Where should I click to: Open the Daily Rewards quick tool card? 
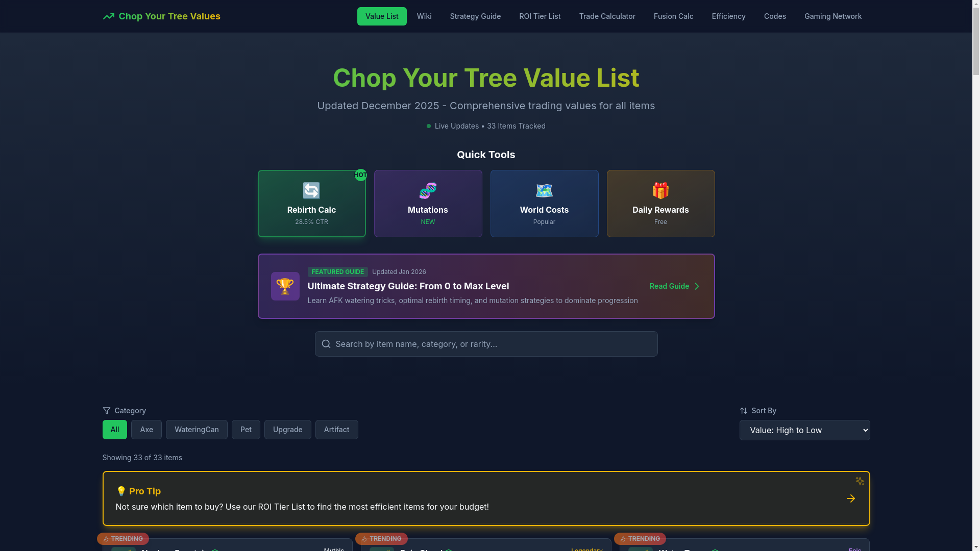click(x=661, y=204)
